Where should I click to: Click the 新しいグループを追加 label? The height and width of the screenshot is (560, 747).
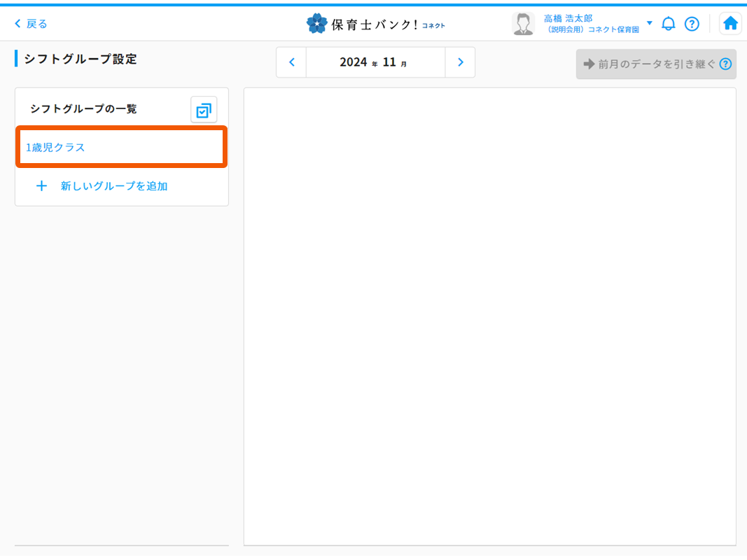(x=114, y=186)
